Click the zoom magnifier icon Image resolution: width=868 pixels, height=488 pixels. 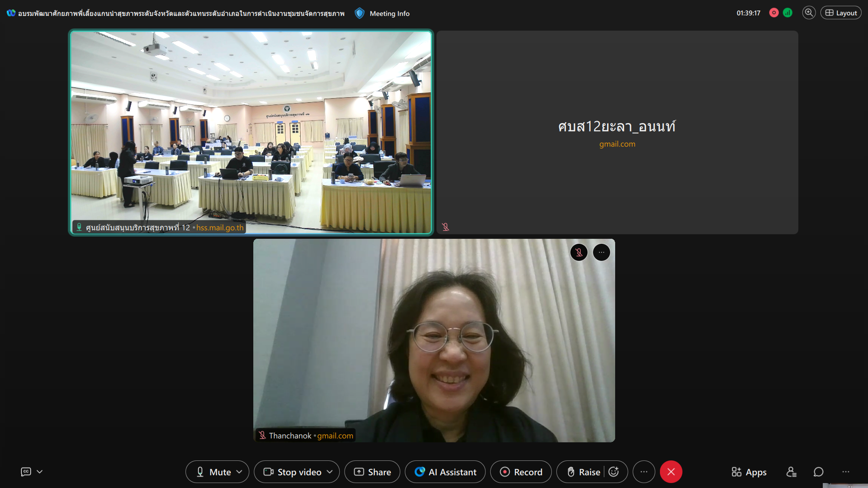809,13
